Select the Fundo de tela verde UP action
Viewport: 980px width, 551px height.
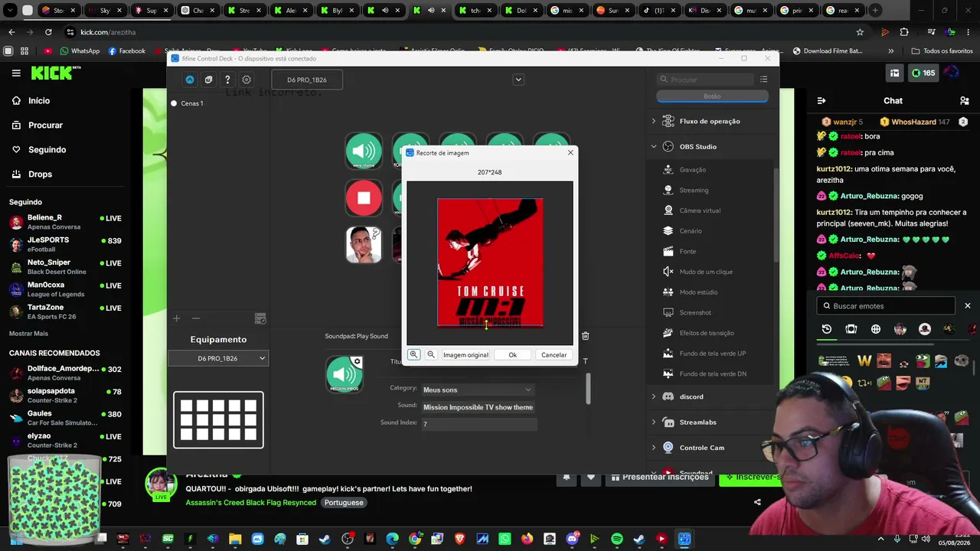[713, 354]
